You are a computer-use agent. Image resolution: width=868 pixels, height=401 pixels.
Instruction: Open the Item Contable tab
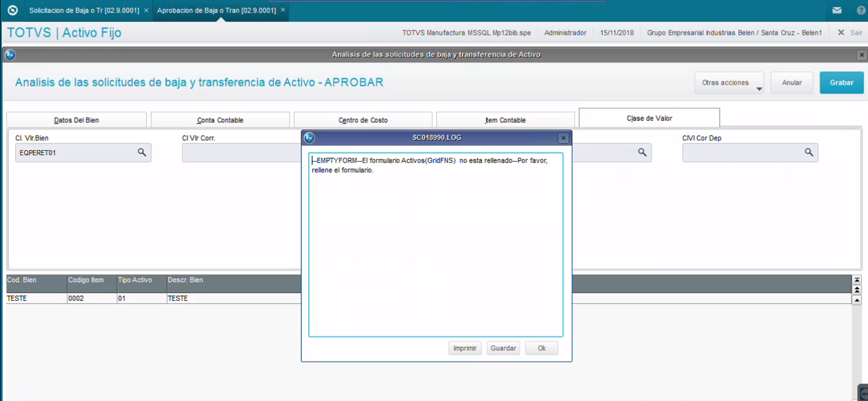coord(505,120)
